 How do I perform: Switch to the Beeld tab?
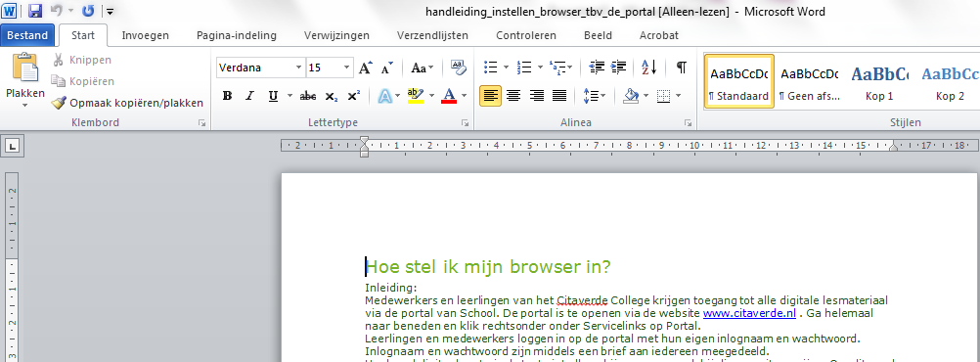[x=598, y=35]
